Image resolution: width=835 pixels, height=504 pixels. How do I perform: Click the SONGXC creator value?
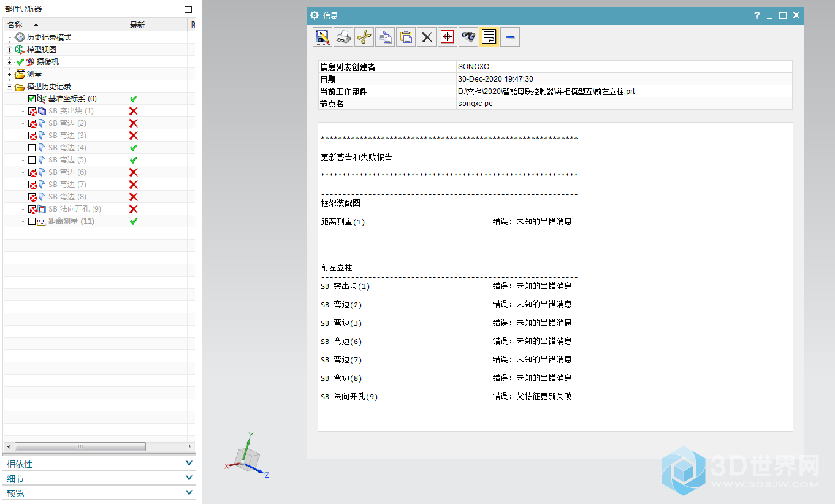[x=473, y=67]
